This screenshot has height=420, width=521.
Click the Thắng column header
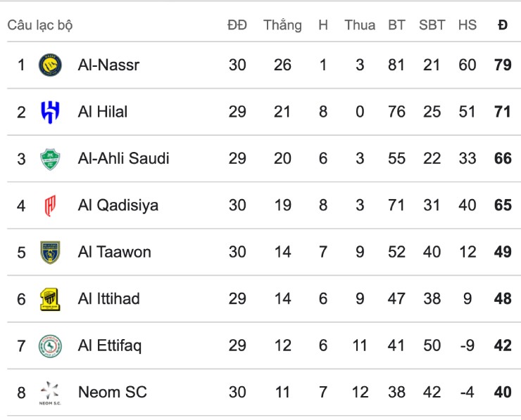(x=282, y=25)
